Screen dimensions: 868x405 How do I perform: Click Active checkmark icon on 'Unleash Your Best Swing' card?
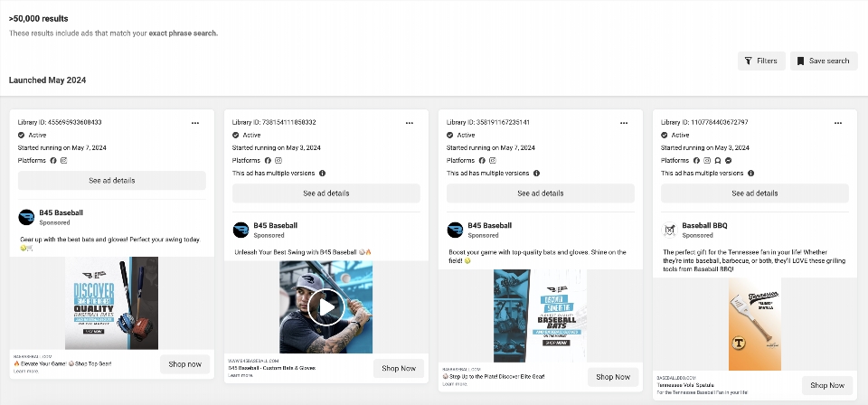coord(235,135)
